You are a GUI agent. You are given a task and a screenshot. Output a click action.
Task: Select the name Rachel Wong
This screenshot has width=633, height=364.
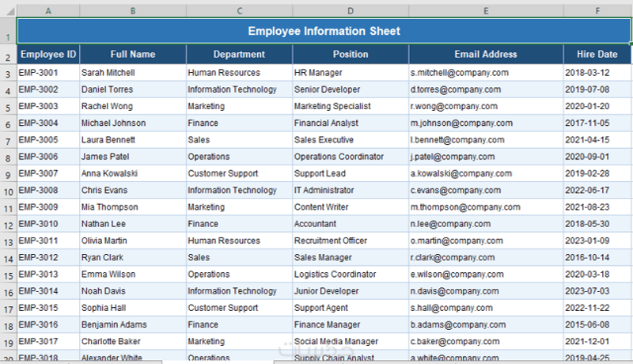tap(133, 106)
